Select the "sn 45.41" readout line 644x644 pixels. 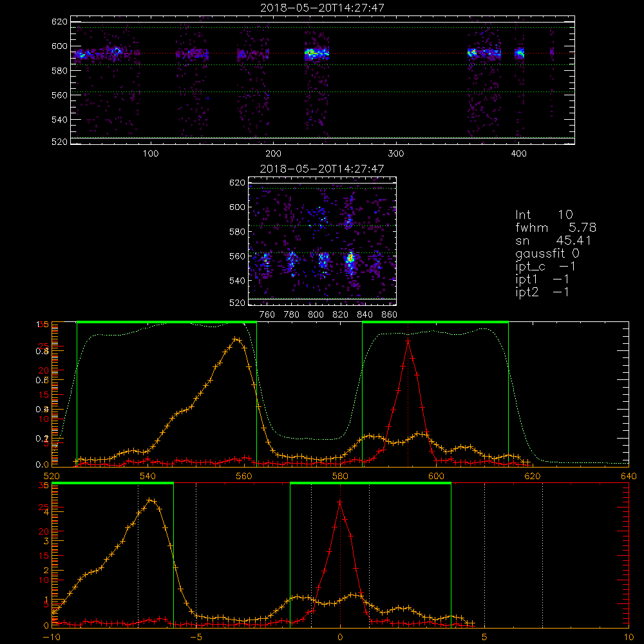(553, 240)
